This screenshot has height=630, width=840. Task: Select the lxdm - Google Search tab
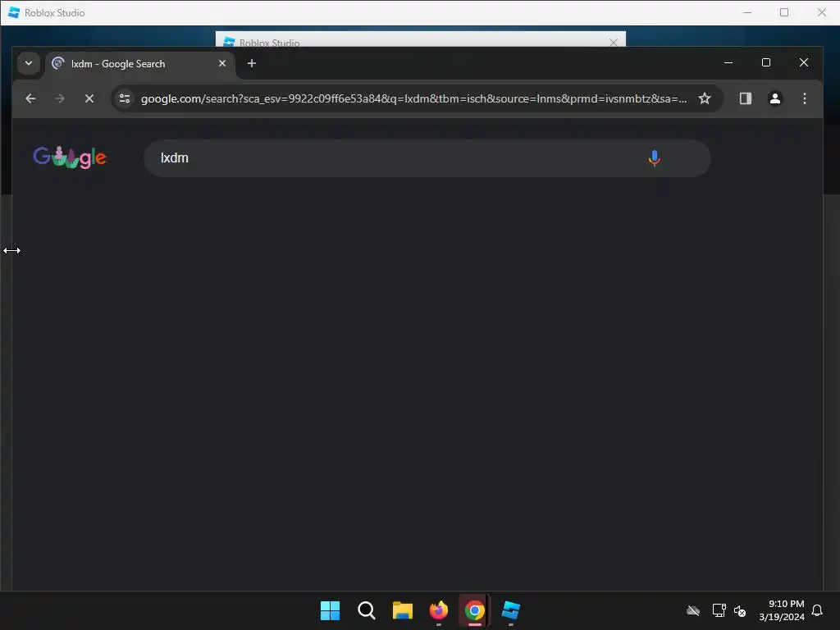139,64
